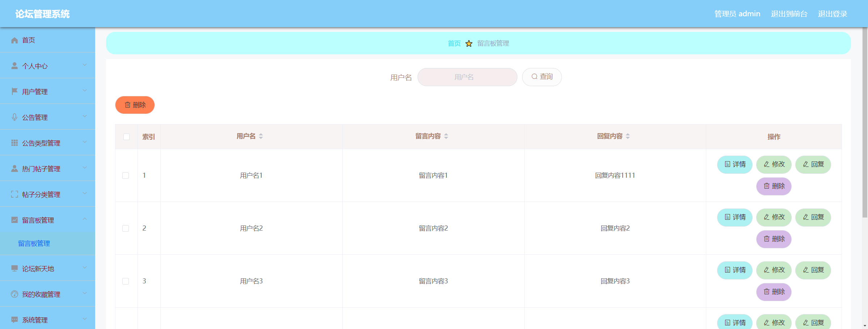The height and width of the screenshot is (329, 868).
Task: Click 修改 for row 用户名2
Action: pos(774,218)
